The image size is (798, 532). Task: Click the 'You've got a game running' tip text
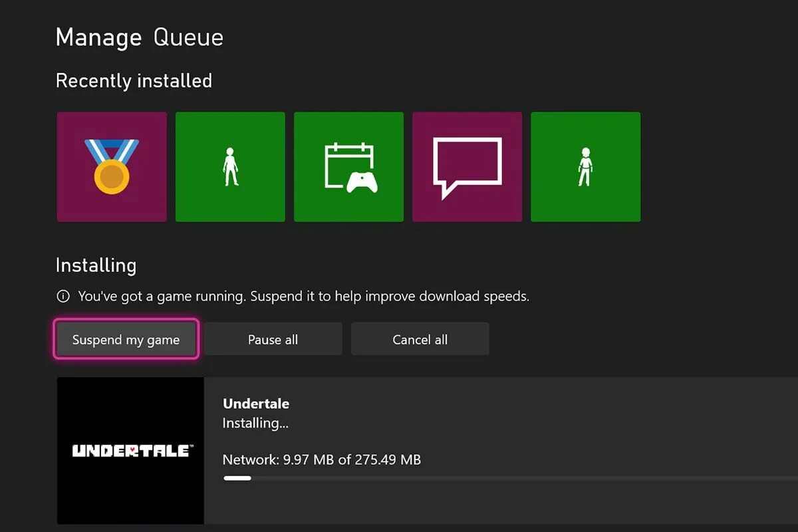[304, 297]
